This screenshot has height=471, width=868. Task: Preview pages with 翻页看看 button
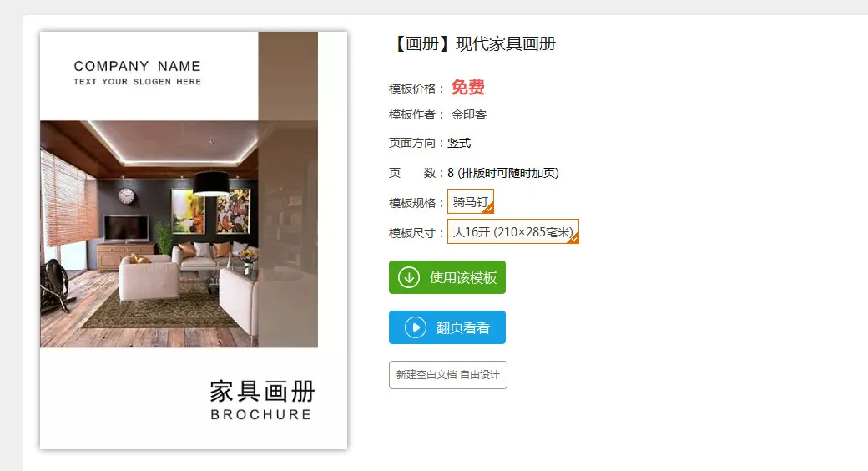[447, 327]
